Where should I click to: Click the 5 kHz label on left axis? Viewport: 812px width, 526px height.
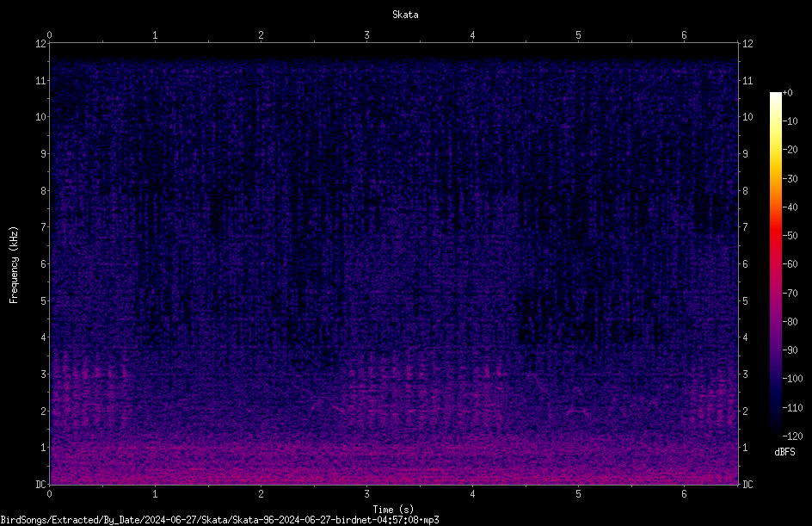tap(44, 300)
